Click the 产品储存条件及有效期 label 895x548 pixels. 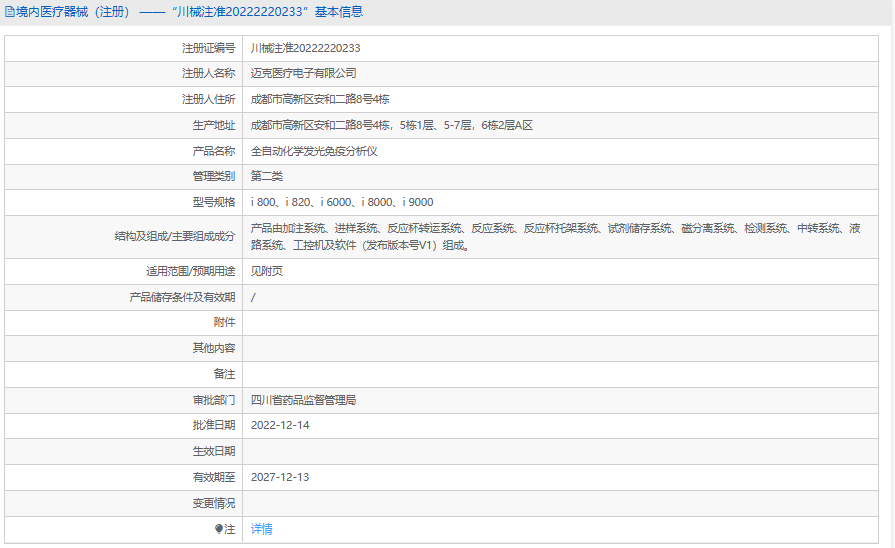pos(182,297)
